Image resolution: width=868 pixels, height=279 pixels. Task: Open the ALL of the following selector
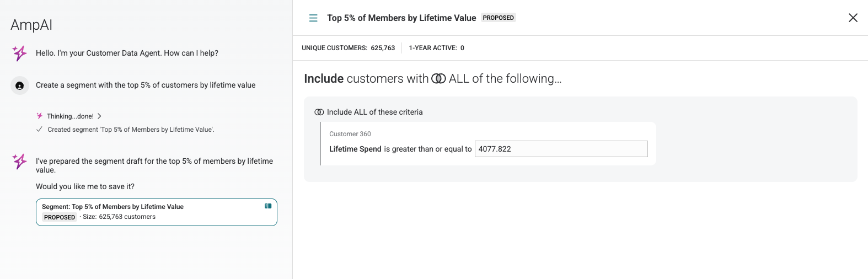pos(505,79)
